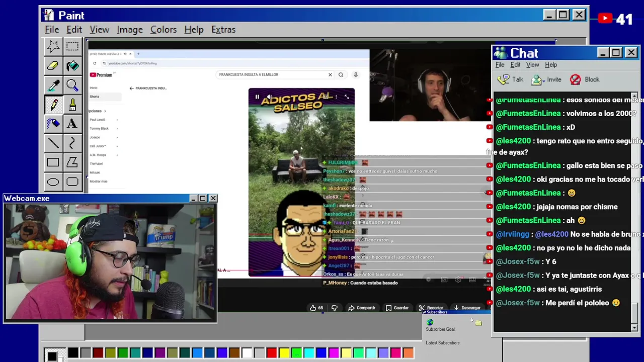Open Inicio in the YouTube sidebar
Screen dimensions: 644x362
point(94,88)
